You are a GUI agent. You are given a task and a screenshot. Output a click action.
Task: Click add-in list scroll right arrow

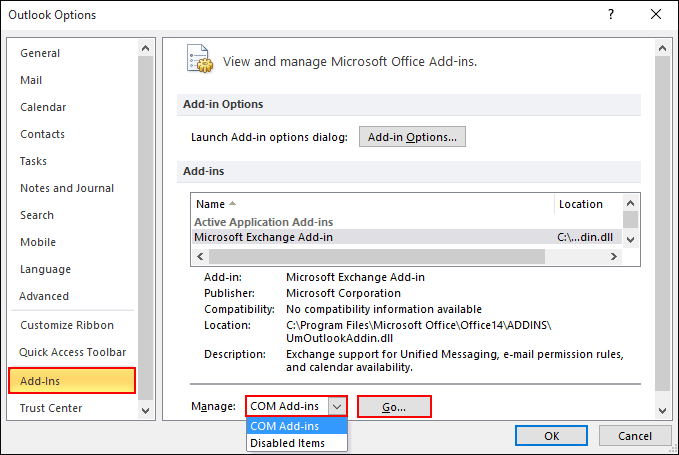pyautogui.click(x=614, y=256)
